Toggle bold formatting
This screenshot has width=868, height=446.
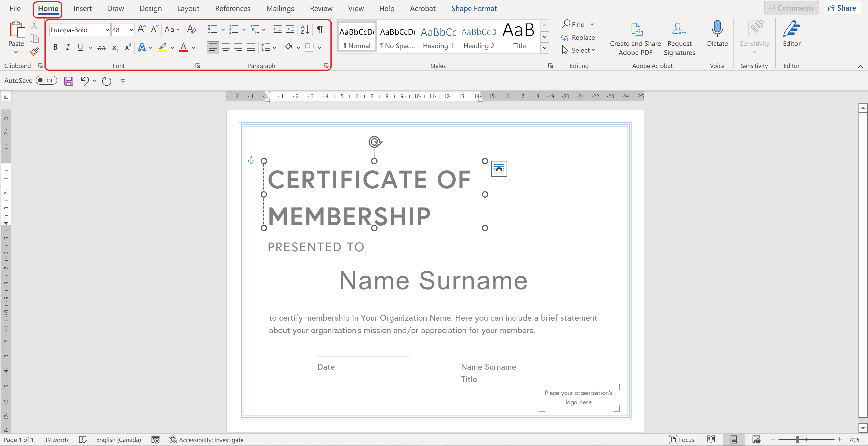55,47
